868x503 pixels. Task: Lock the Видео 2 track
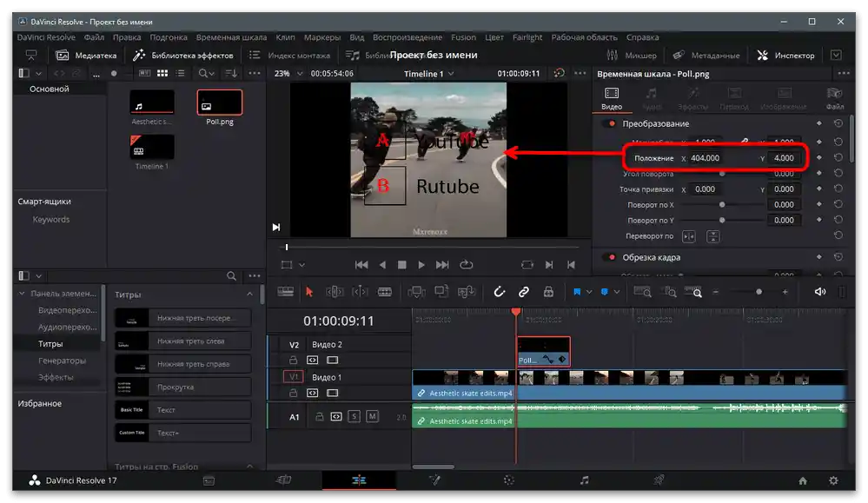point(294,361)
